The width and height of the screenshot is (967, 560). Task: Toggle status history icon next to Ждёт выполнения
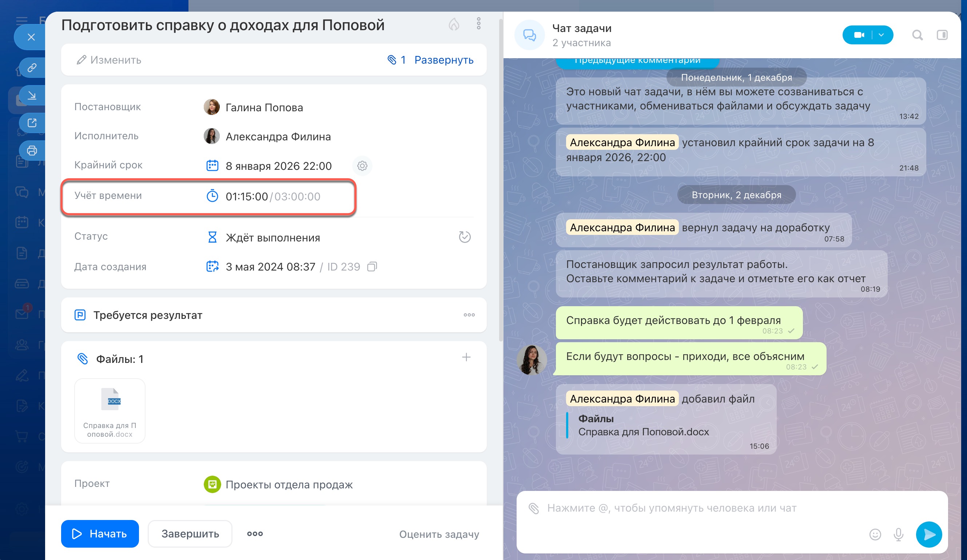465,237
